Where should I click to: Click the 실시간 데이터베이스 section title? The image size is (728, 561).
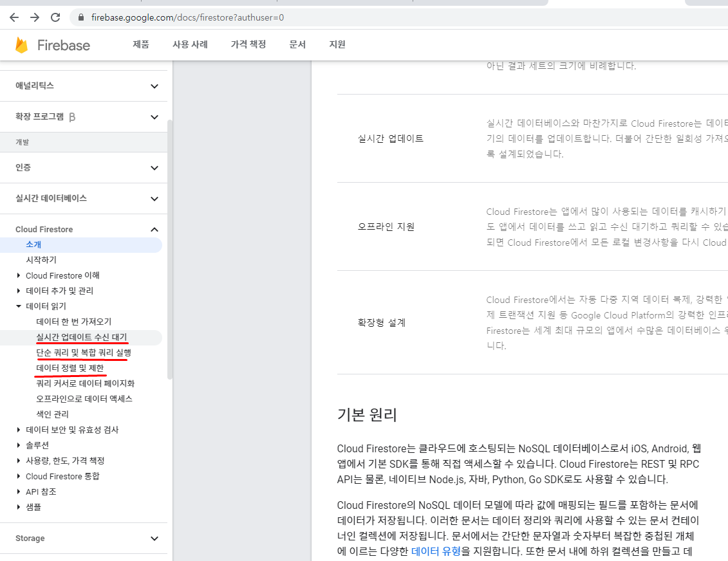click(x=51, y=198)
